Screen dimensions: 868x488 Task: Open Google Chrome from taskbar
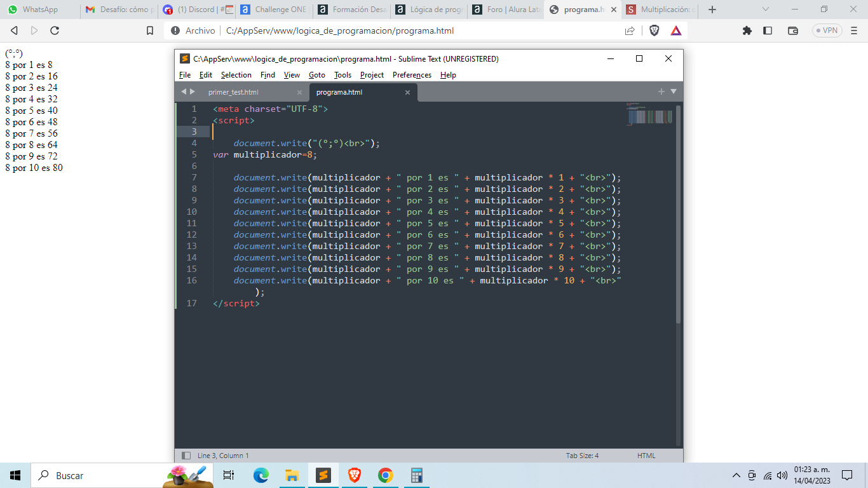tap(386, 475)
